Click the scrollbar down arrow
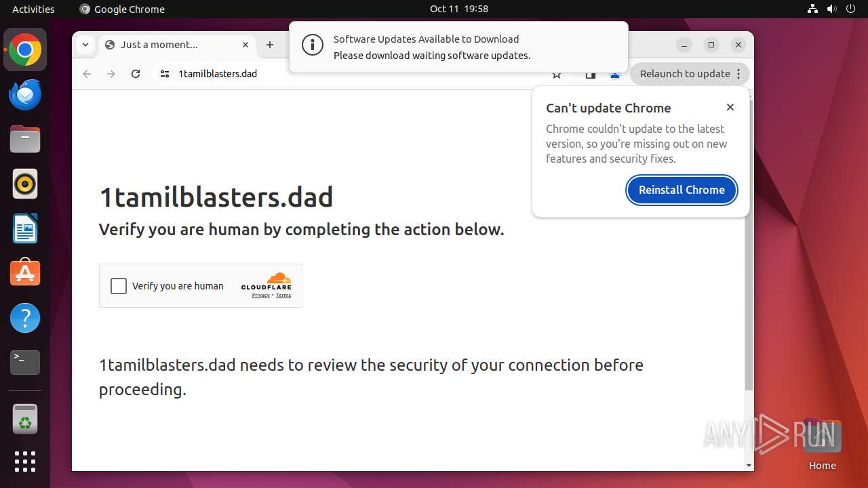 [x=749, y=466]
